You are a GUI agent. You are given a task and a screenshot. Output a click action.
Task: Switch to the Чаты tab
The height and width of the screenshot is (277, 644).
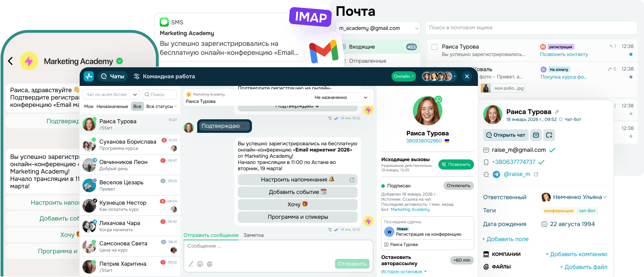(x=113, y=76)
